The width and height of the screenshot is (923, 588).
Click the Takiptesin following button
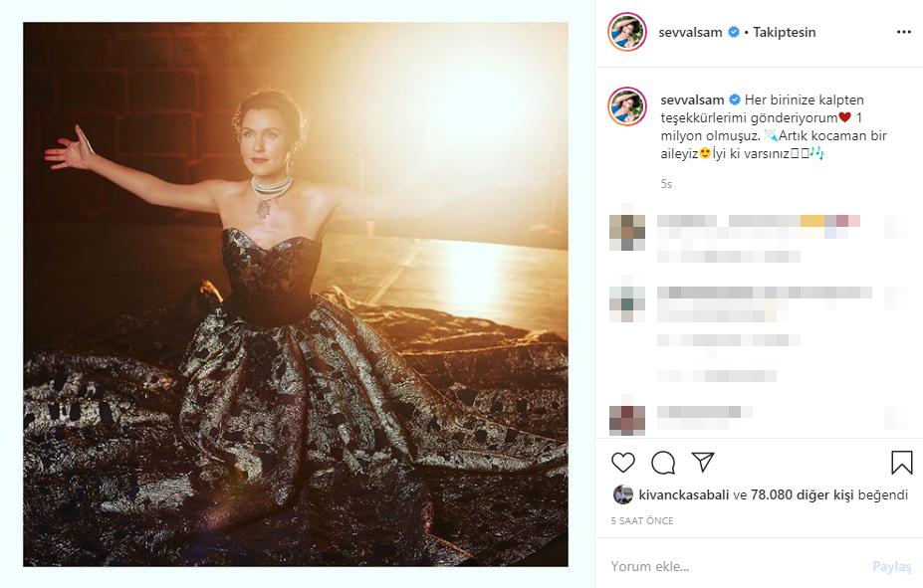pyautogui.click(x=785, y=32)
